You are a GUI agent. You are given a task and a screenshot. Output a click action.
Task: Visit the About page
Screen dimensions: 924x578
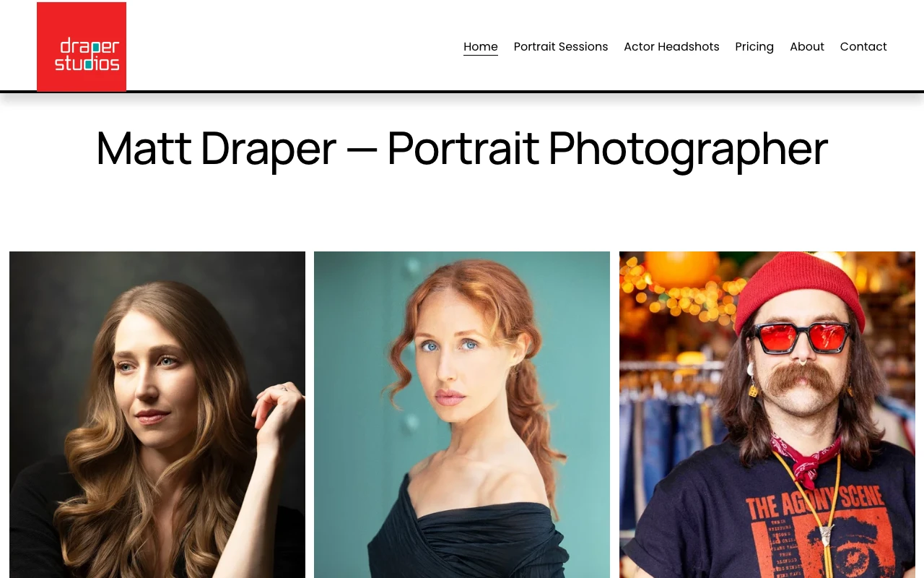point(806,47)
